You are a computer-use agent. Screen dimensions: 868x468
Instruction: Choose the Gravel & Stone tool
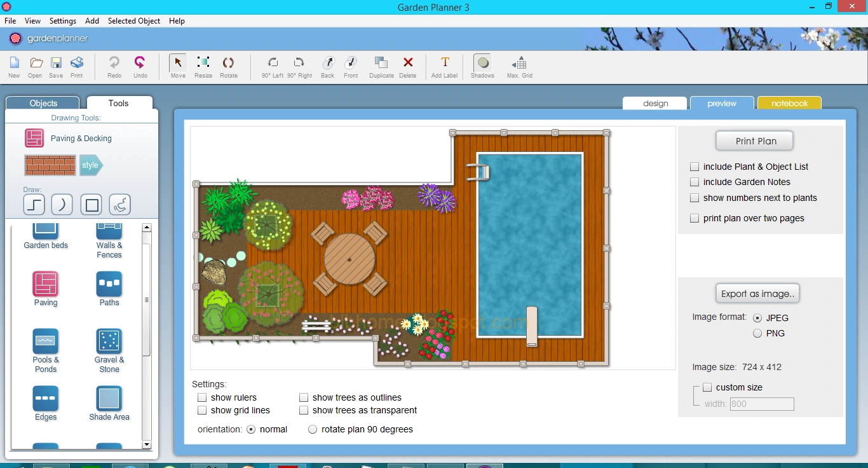pos(109,351)
